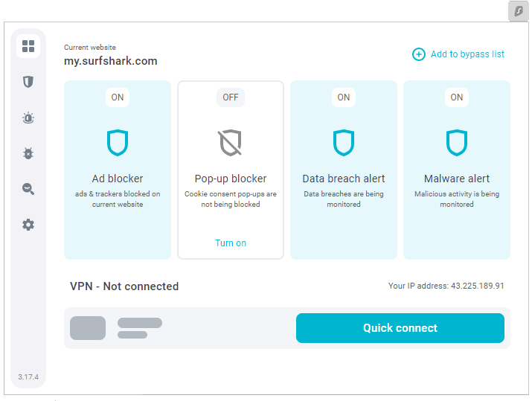Click the VPN - Not connected status
Viewport: 532px width, 401px height.
tap(124, 286)
